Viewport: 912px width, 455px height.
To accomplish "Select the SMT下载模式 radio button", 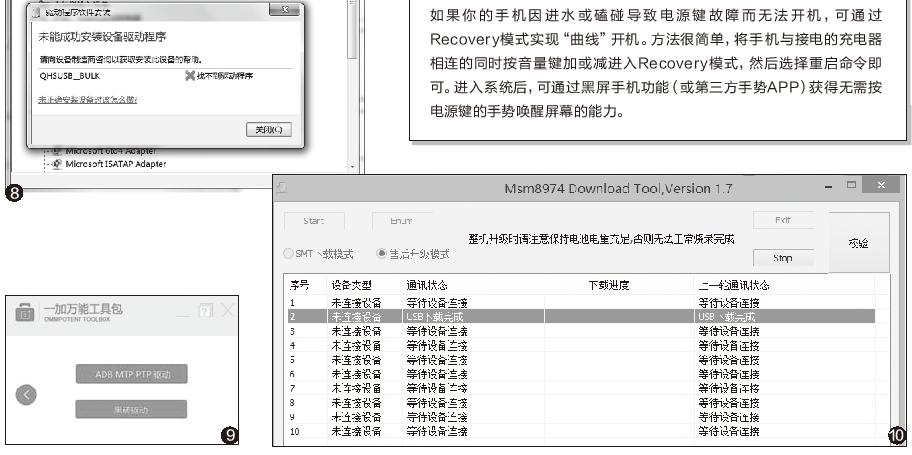I will (287, 254).
